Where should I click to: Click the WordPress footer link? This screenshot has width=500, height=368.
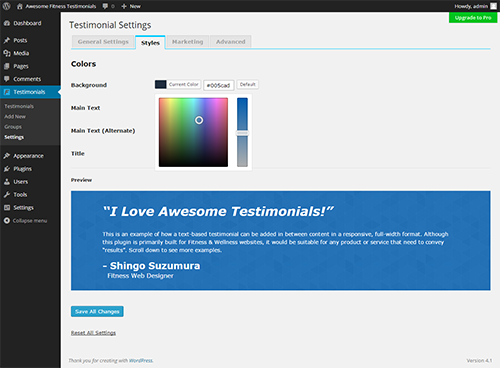pyautogui.click(x=141, y=360)
